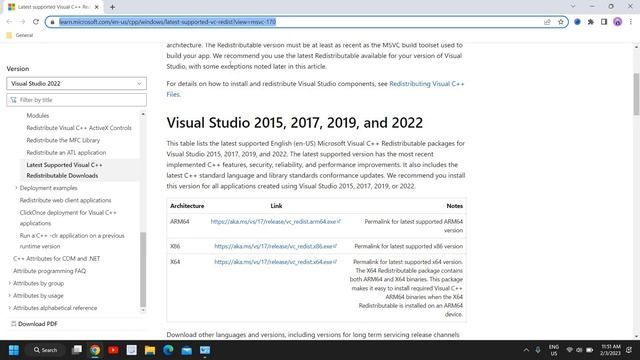
Task: Open the Windows Start menu
Action: pyautogui.click(x=14, y=350)
